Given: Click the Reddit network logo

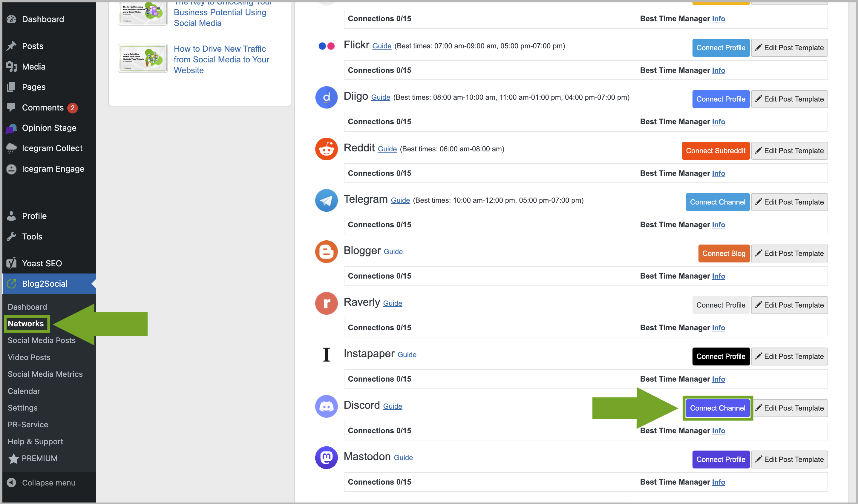Looking at the screenshot, I should 327,149.
